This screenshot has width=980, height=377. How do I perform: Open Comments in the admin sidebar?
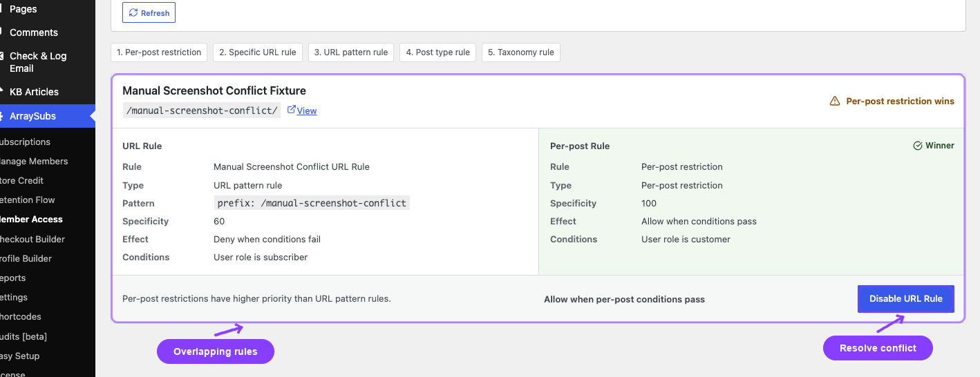[47, 32]
